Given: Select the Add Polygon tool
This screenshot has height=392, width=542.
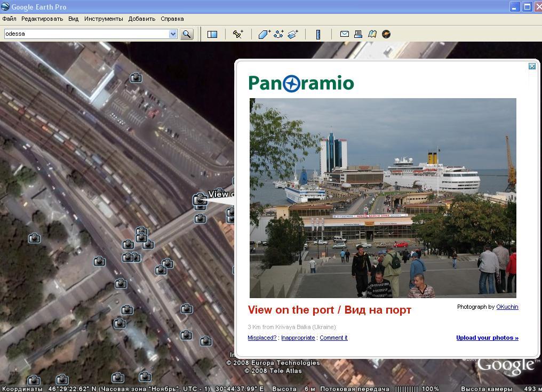Looking at the screenshot, I should tap(265, 34).
